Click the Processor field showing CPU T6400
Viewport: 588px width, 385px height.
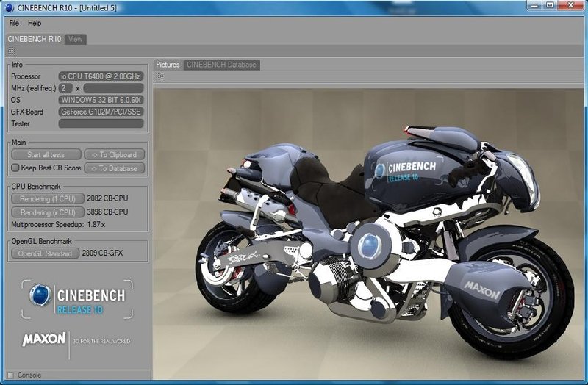(x=101, y=76)
